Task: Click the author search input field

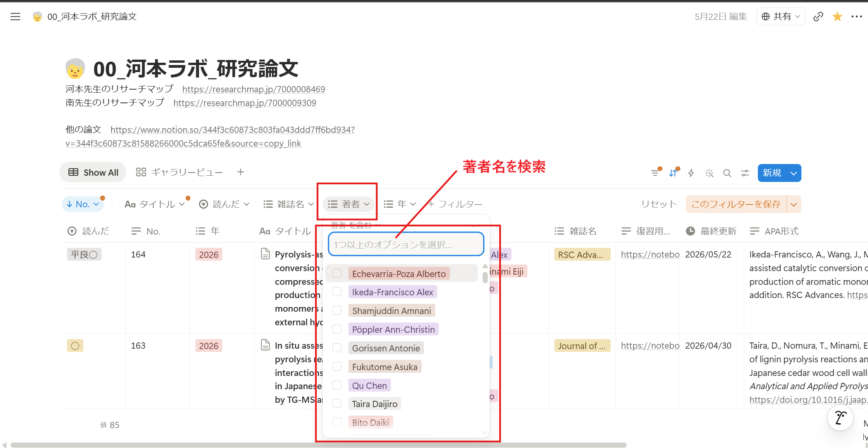Action: tap(406, 244)
